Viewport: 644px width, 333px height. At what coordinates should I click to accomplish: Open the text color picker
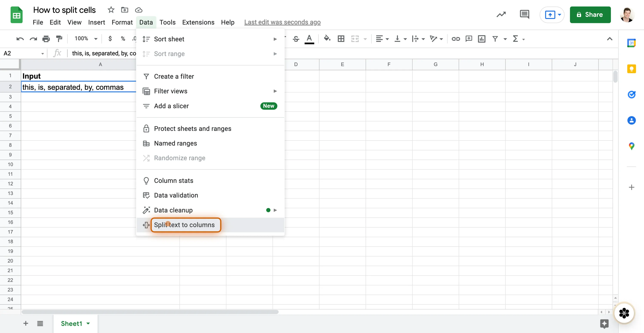(x=309, y=39)
